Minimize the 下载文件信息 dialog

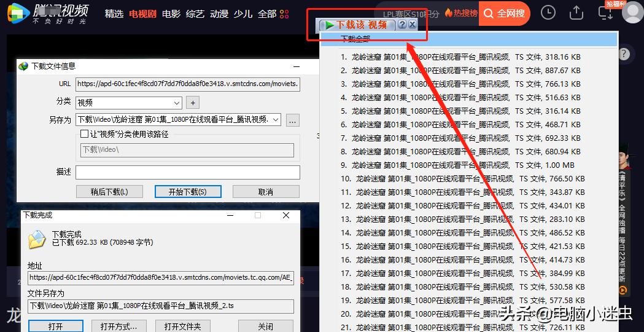[x=296, y=66]
